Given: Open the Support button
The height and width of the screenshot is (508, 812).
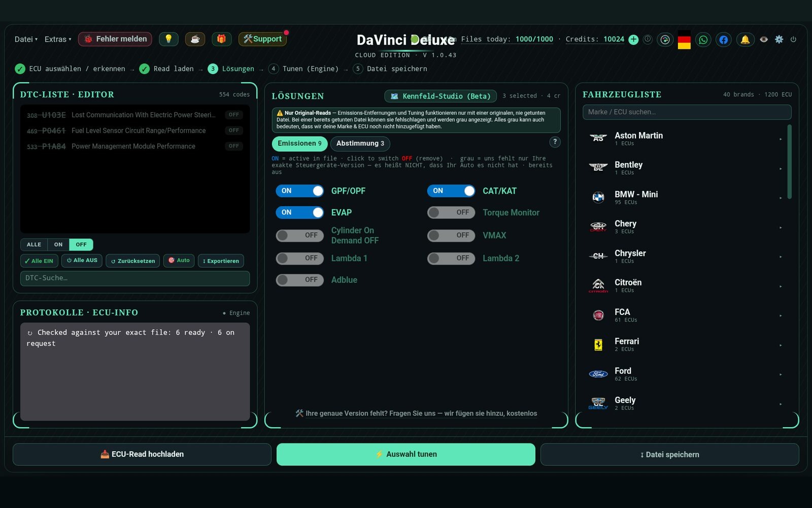Looking at the screenshot, I should pos(262,39).
